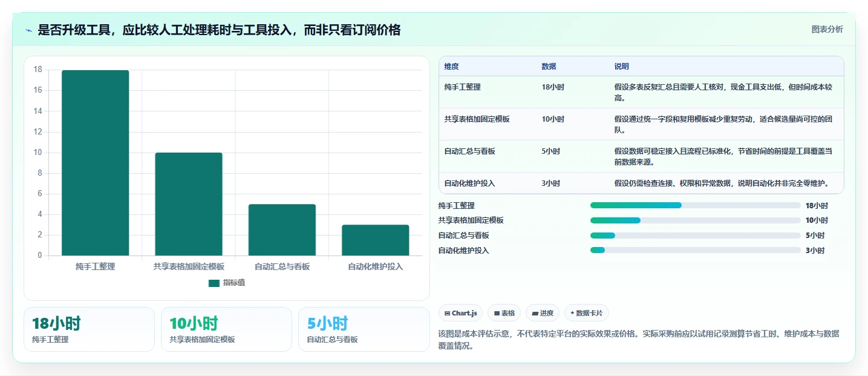Click the 3小时 value beside the progress bars
The height and width of the screenshot is (376, 868).
coord(815,250)
